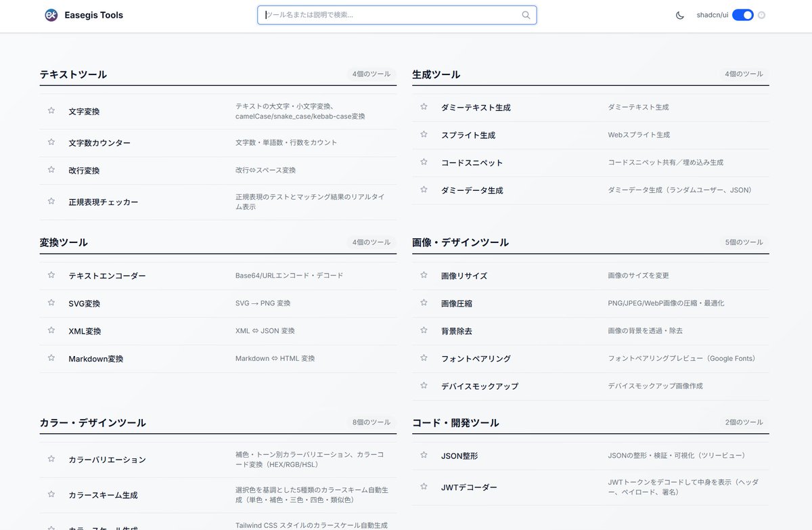Click the 画像・デザインツール section heading
Image resolution: width=812 pixels, height=530 pixels.
coord(461,242)
